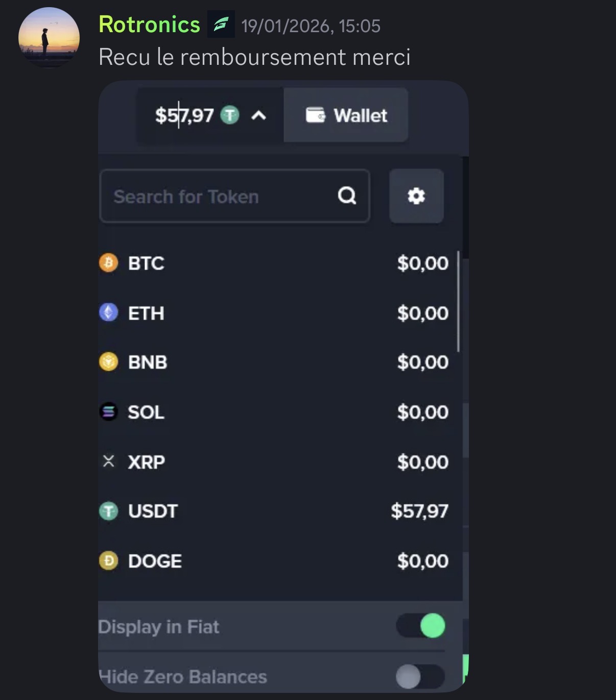Screen dimensions: 616x700
Task: Open the Rotronics username profile
Action: [149, 25]
